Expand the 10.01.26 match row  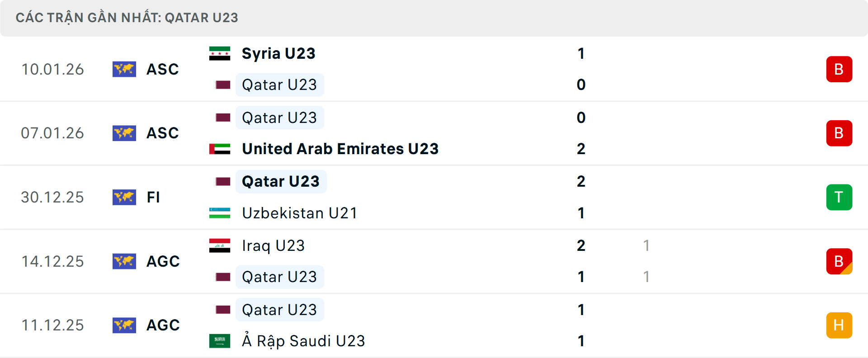[x=434, y=69]
